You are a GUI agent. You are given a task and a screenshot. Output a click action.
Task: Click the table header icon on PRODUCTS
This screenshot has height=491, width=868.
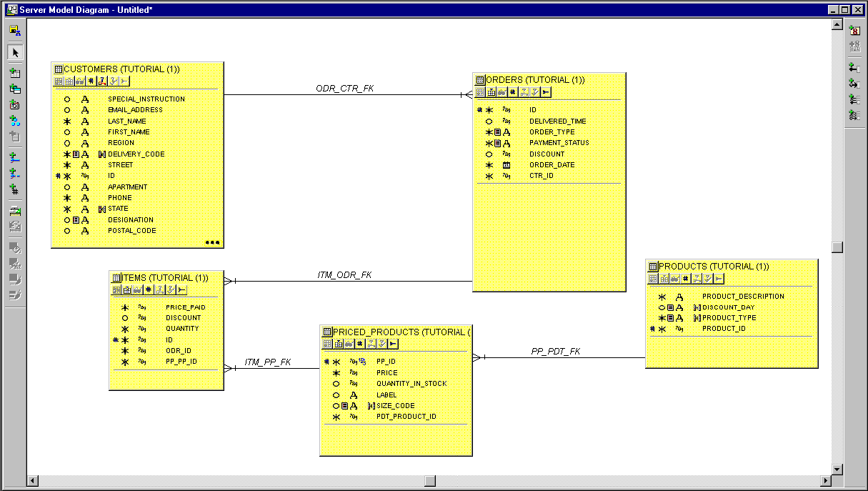click(x=652, y=266)
